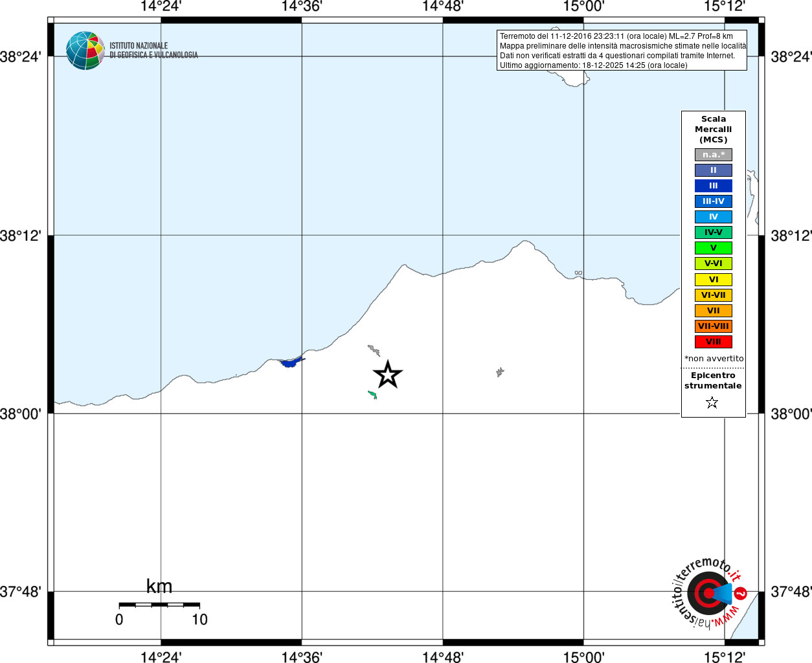Click the top 15°12' longitude label
Image resolution: width=812 pixels, height=663 pixels.
click(x=725, y=6)
